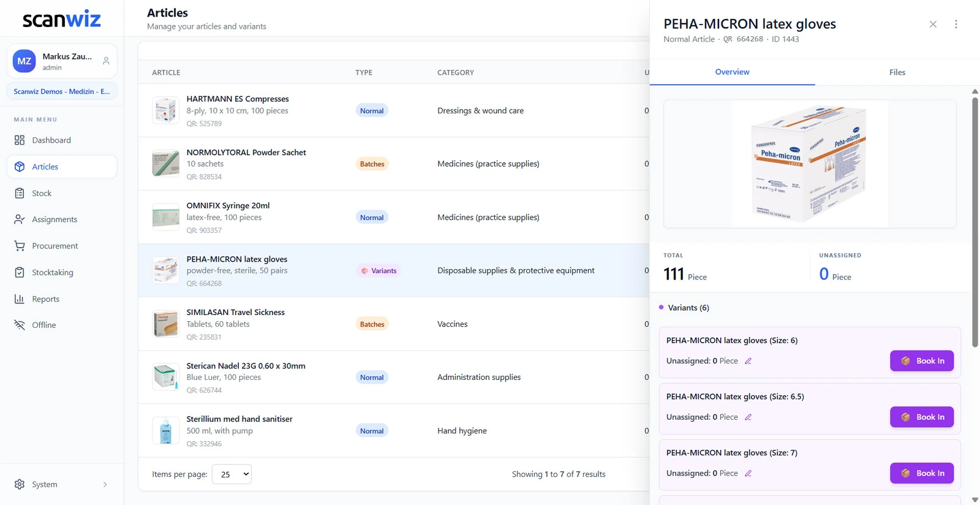This screenshot has height=505, width=980.
Task: Go to Dashboard in main menu
Action: 62,140
